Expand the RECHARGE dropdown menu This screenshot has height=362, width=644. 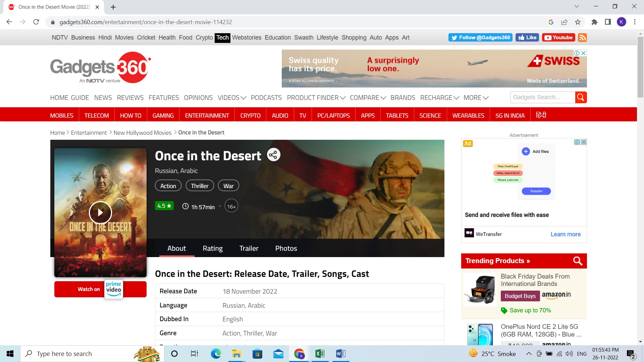(x=439, y=98)
